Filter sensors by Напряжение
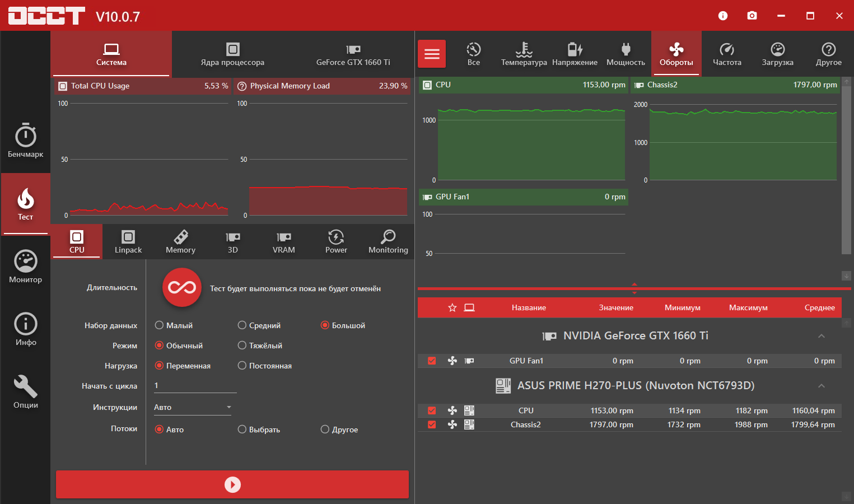This screenshot has height=504, width=854. click(575, 54)
